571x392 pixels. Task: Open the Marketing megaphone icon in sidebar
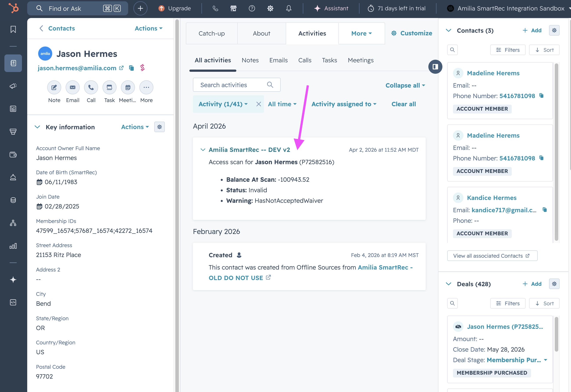point(13,86)
